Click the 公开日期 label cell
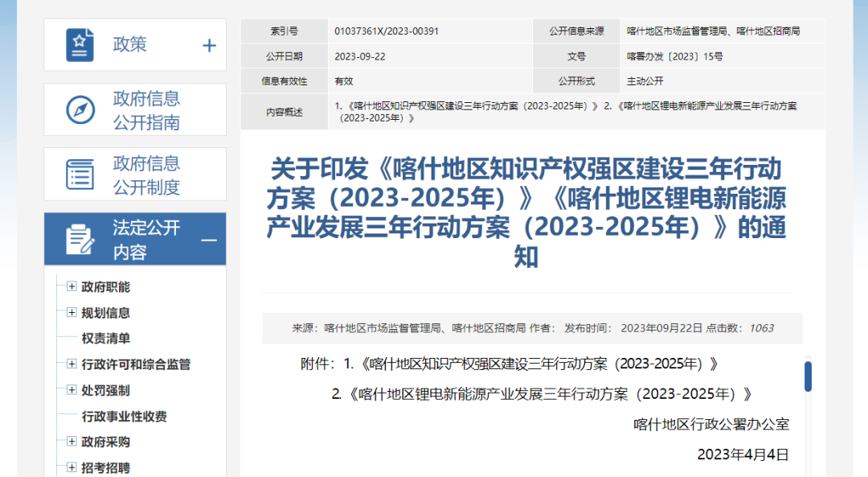The height and width of the screenshot is (477, 868). pos(284,56)
